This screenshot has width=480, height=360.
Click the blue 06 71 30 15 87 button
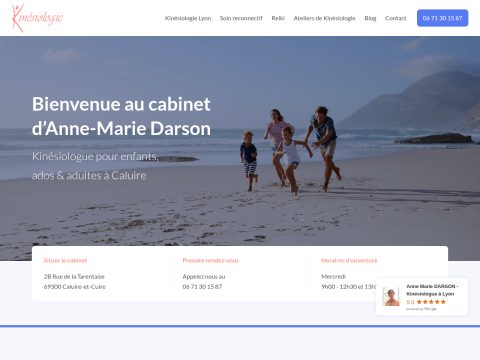click(442, 18)
